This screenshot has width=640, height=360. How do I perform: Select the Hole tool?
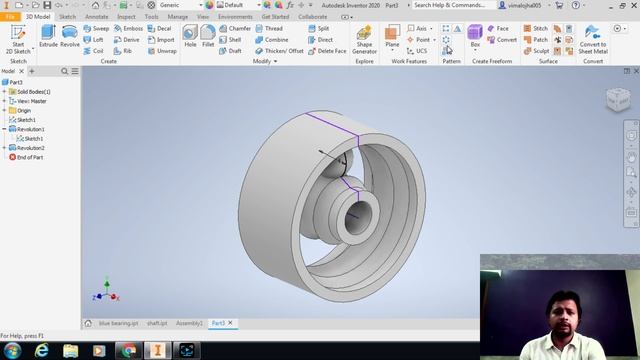point(190,36)
